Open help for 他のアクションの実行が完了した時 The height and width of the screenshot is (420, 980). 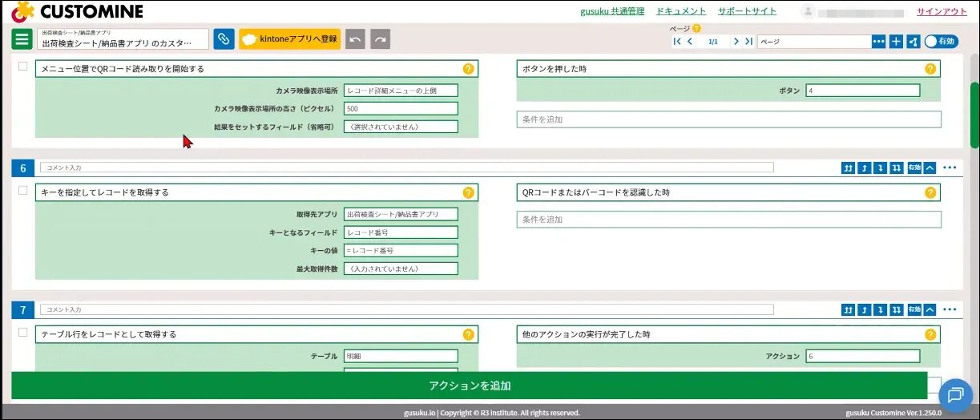coord(930,334)
